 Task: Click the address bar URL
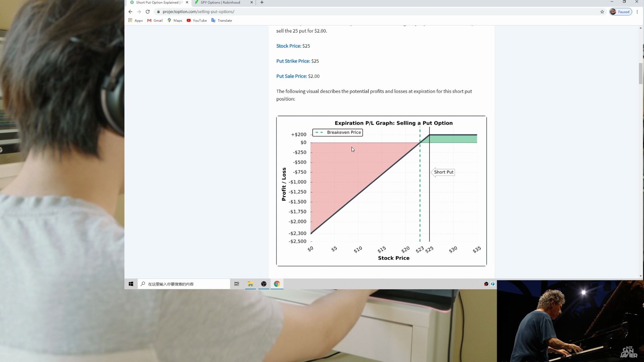pyautogui.click(x=199, y=12)
